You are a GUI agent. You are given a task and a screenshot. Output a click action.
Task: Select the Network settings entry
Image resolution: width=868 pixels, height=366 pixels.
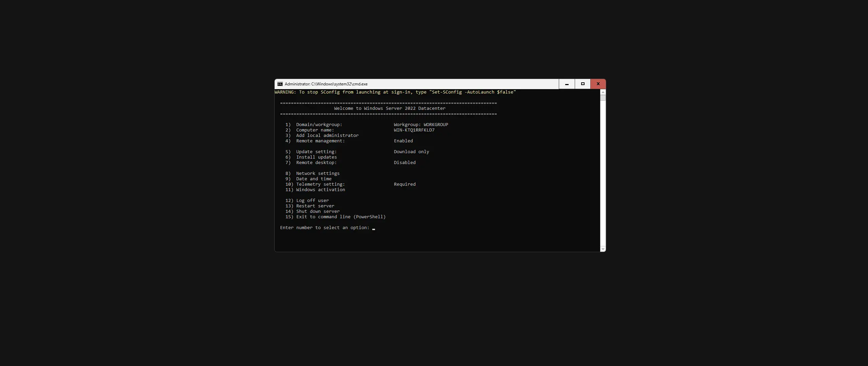tap(317, 173)
